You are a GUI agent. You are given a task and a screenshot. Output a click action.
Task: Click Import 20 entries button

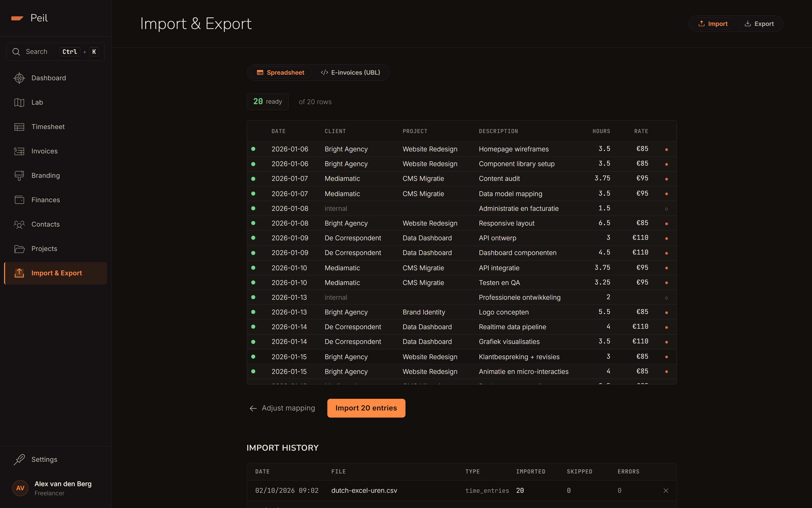click(366, 408)
